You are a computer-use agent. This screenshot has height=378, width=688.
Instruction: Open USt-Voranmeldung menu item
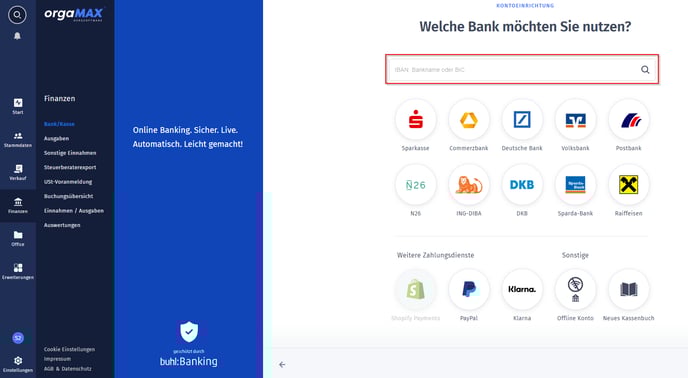point(68,182)
